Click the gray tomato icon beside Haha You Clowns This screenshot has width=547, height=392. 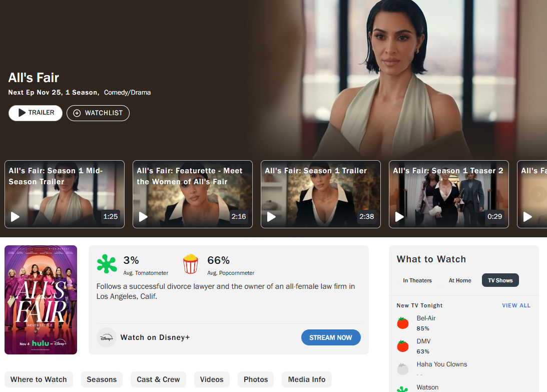click(403, 369)
